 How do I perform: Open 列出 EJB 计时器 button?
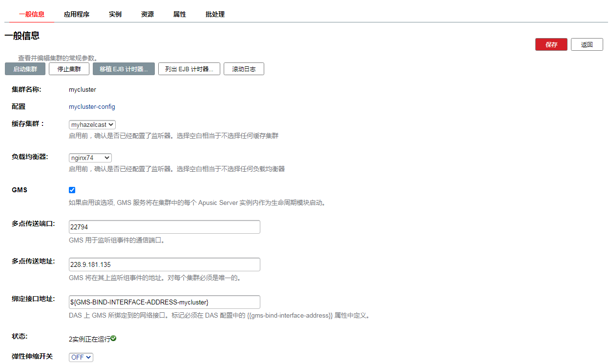click(189, 69)
